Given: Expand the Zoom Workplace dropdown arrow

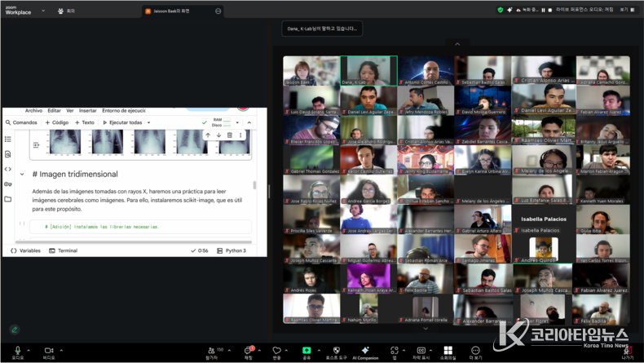Looking at the screenshot, I should [x=43, y=11].
